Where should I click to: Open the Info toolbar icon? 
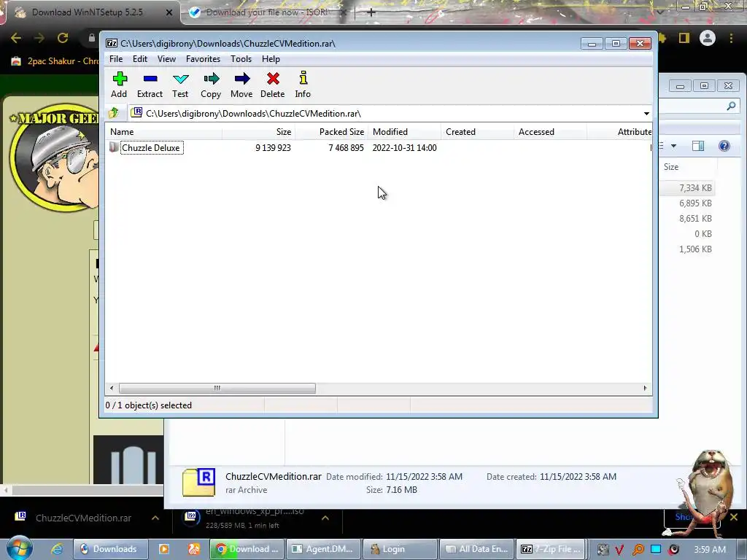pyautogui.click(x=303, y=78)
